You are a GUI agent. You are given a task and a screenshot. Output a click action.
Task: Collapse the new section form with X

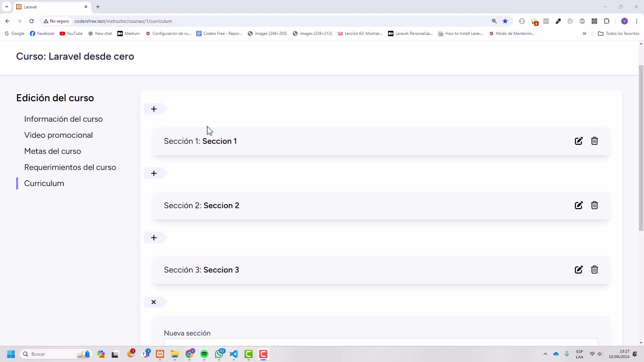[154, 302]
